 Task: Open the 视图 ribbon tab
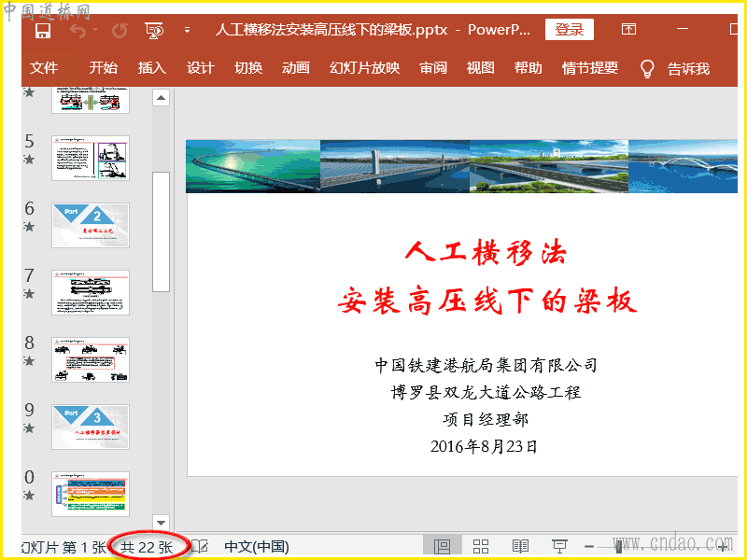coord(480,67)
